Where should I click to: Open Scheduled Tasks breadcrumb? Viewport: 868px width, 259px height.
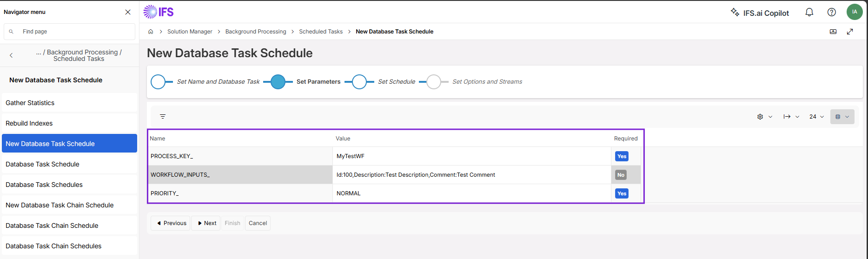321,32
